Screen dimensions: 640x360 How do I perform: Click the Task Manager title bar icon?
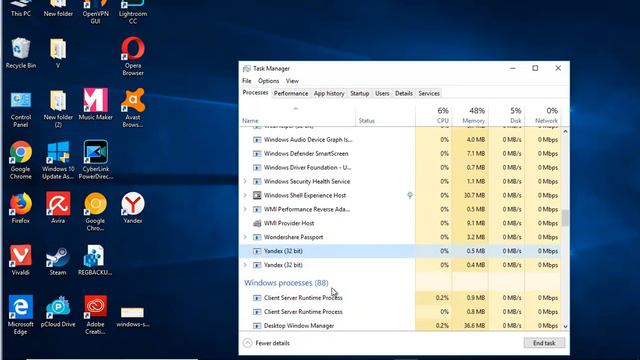[247, 69]
